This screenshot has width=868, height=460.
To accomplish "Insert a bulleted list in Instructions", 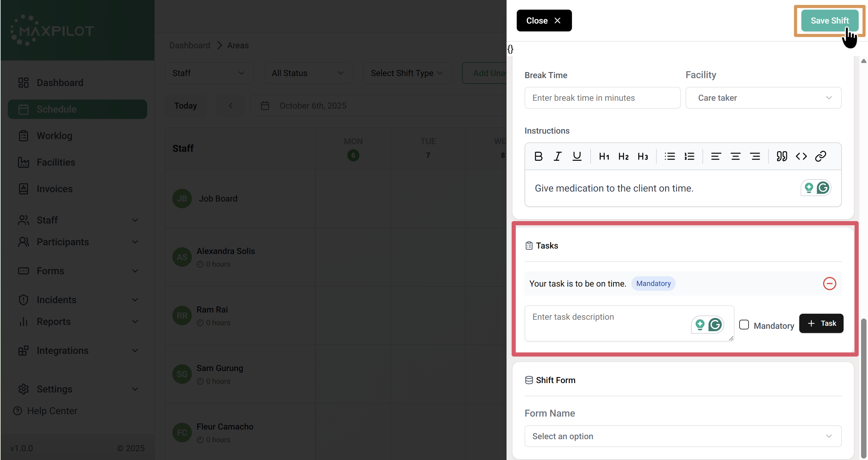I will click(x=670, y=156).
